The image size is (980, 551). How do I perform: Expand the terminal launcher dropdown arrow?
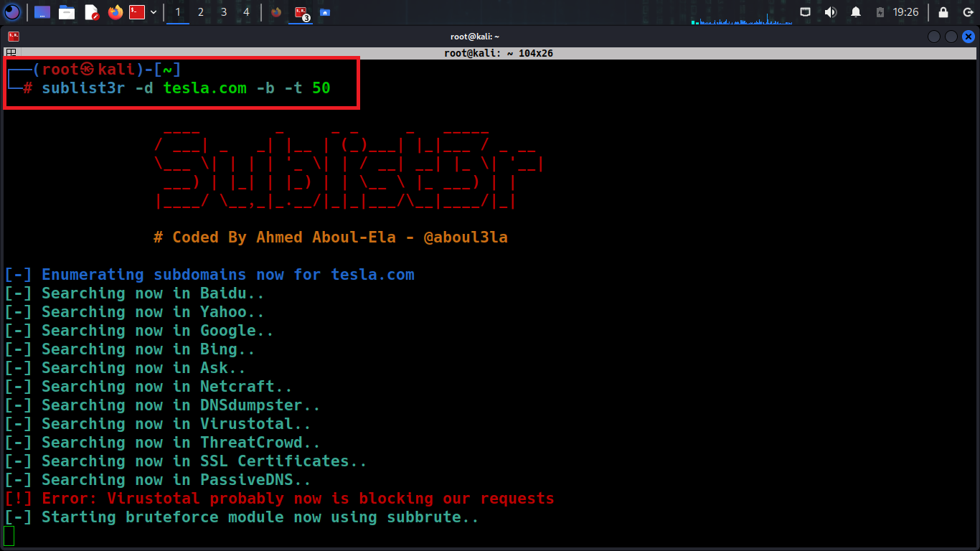[154, 12]
